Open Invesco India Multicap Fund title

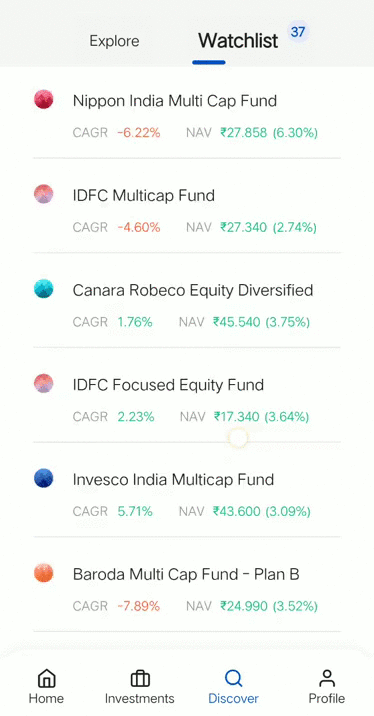click(x=173, y=479)
